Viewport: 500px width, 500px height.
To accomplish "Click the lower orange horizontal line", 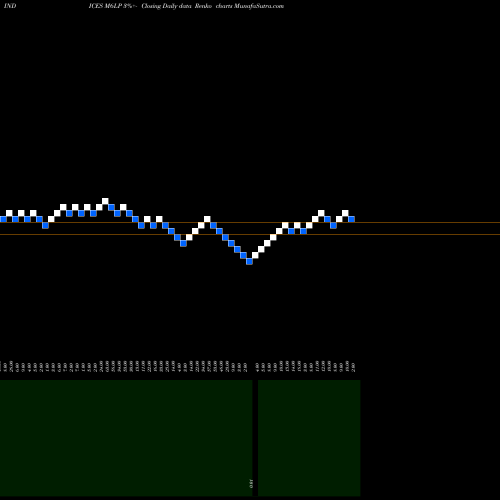I will 250,235.
